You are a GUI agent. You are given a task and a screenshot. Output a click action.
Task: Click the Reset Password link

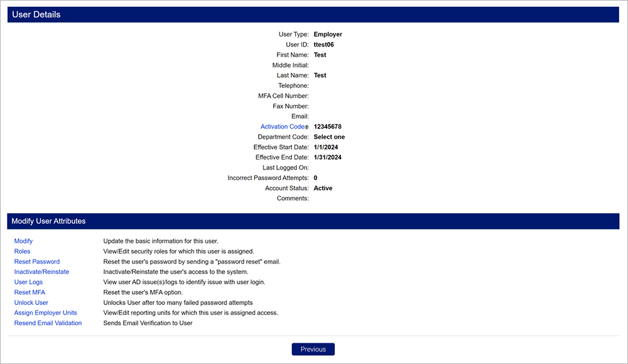point(37,262)
